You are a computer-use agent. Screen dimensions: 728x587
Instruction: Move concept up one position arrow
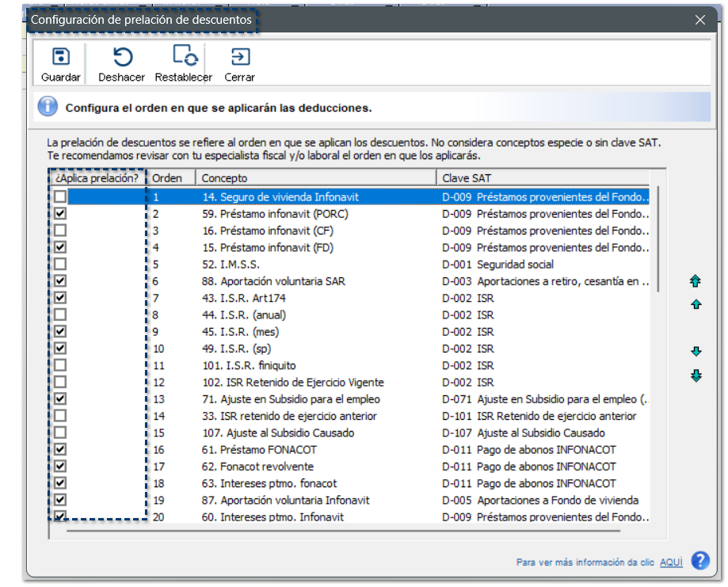[x=696, y=305]
